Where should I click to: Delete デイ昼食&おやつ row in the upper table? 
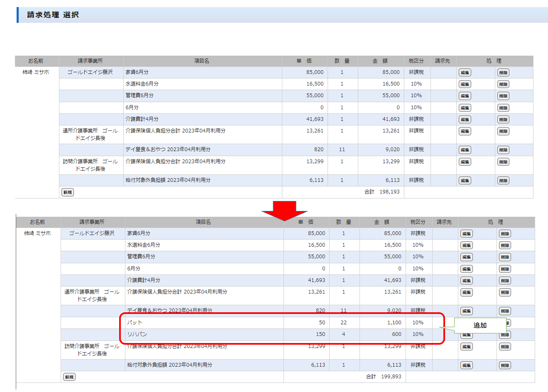[503, 150]
